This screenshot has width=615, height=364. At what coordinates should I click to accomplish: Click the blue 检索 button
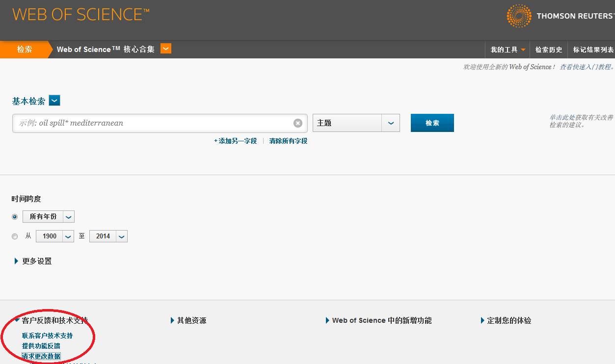pos(432,123)
